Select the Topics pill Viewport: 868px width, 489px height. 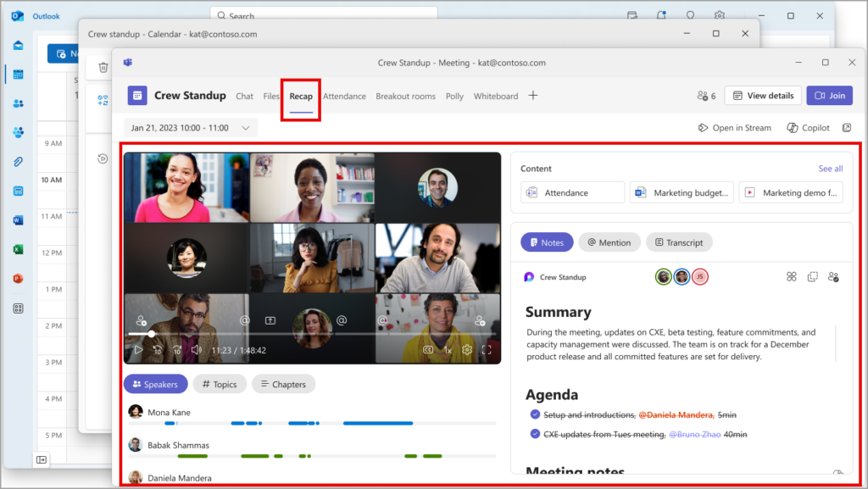click(220, 384)
